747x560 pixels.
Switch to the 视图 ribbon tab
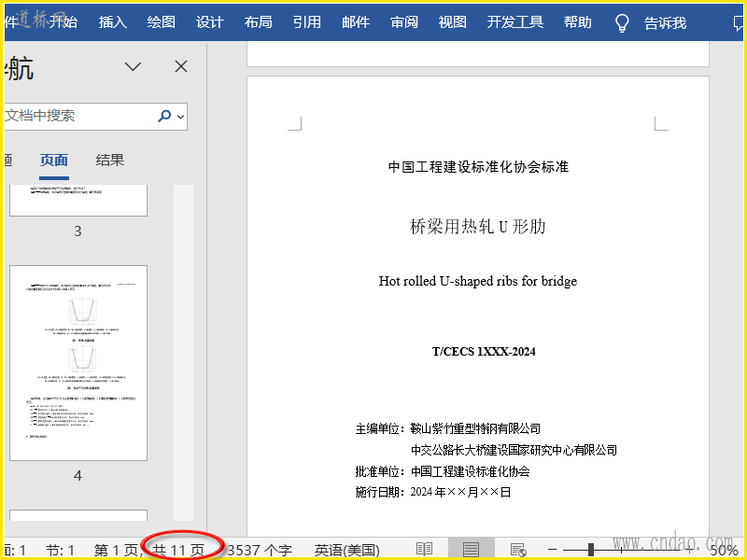pos(453,21)
